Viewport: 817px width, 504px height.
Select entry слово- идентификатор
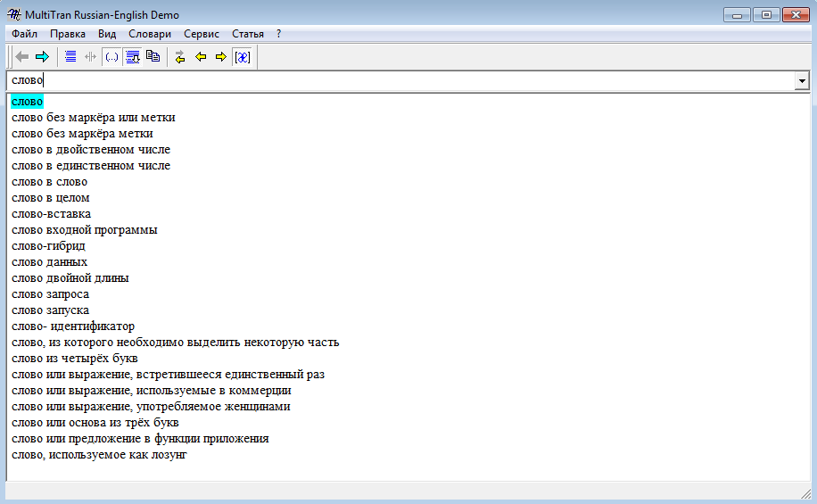(x=73, y=326)
